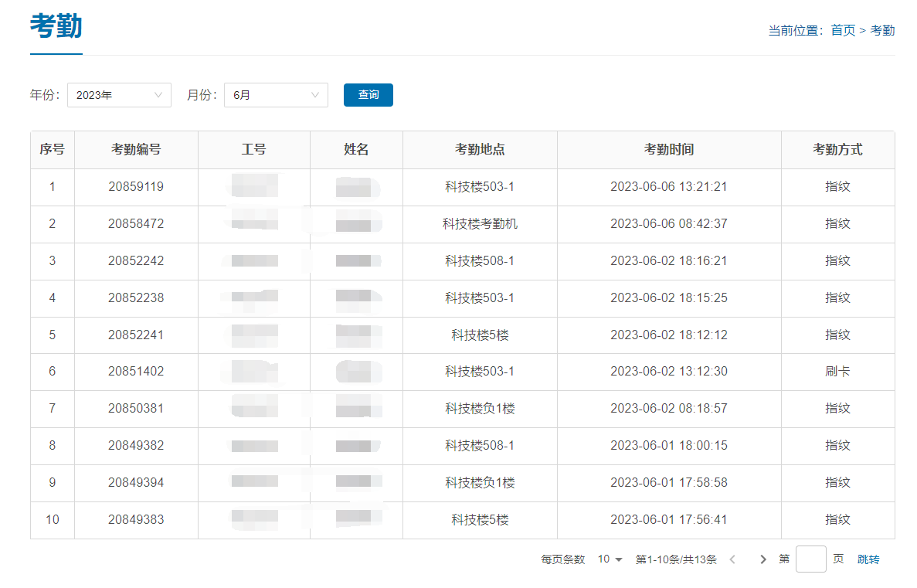Image resolution: width=917 pixels, height=588 pixels.
Task: Select attendance record number 20849383
Action: 136,520
